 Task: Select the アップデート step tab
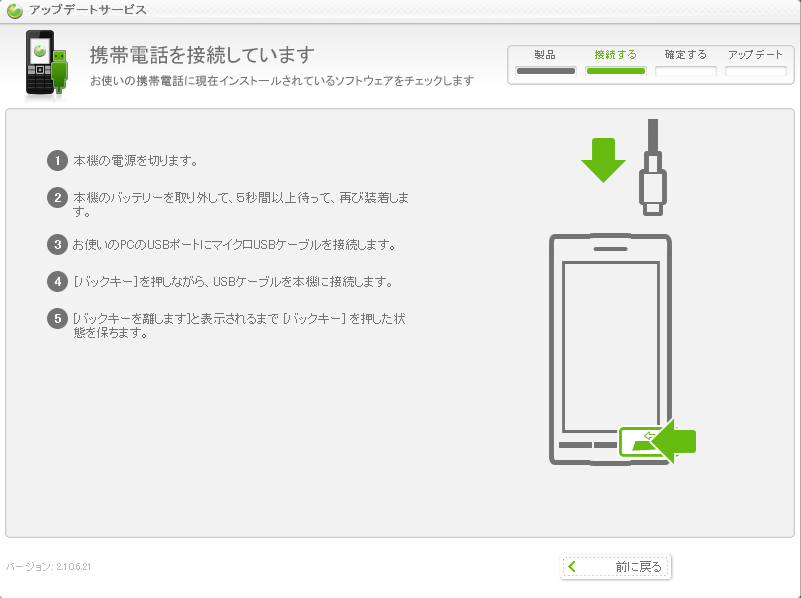coord(756,62)
